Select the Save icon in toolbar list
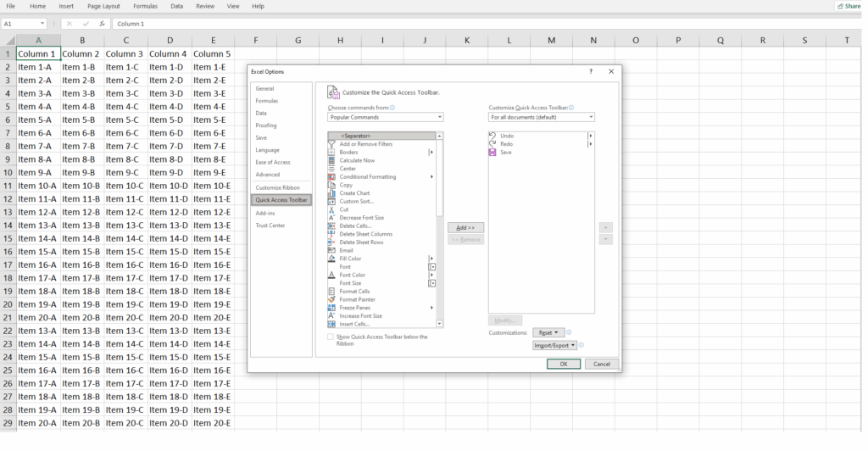Viewport: 868px width, 451px height. point(492,153)
